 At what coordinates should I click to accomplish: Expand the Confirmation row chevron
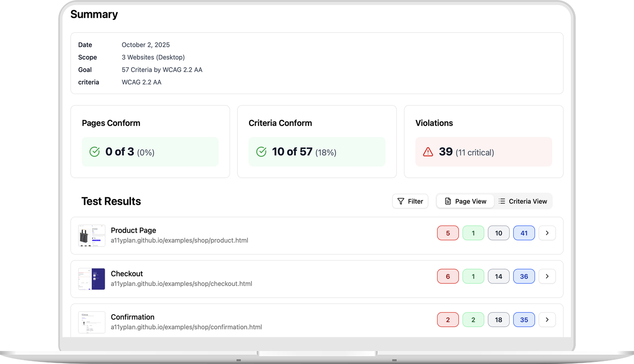[x=547, y=320]
